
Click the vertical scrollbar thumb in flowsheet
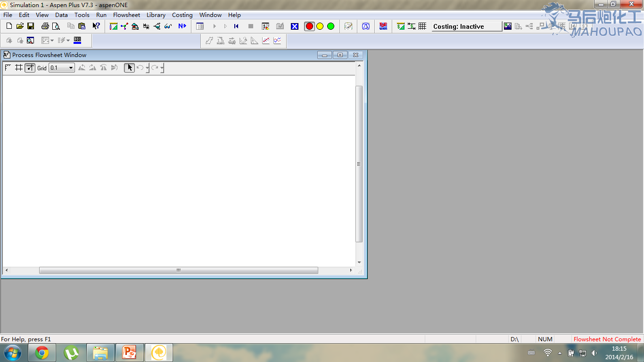[359, 164]
